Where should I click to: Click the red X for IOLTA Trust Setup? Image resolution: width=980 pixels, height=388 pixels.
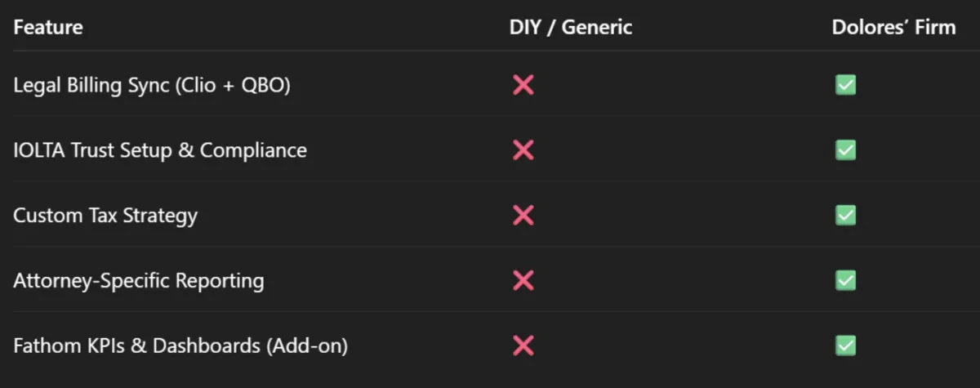point(523,150)
